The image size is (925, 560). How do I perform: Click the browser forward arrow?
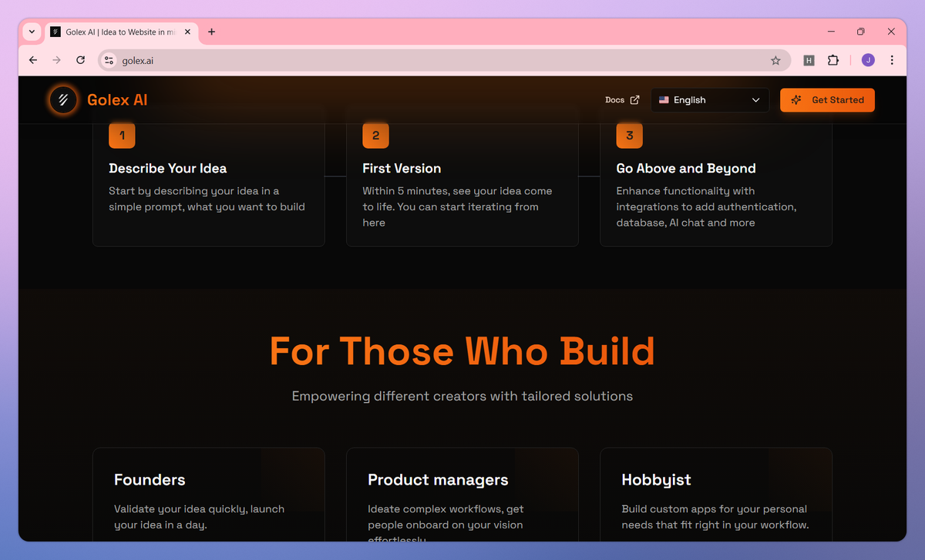coord(56,60)
